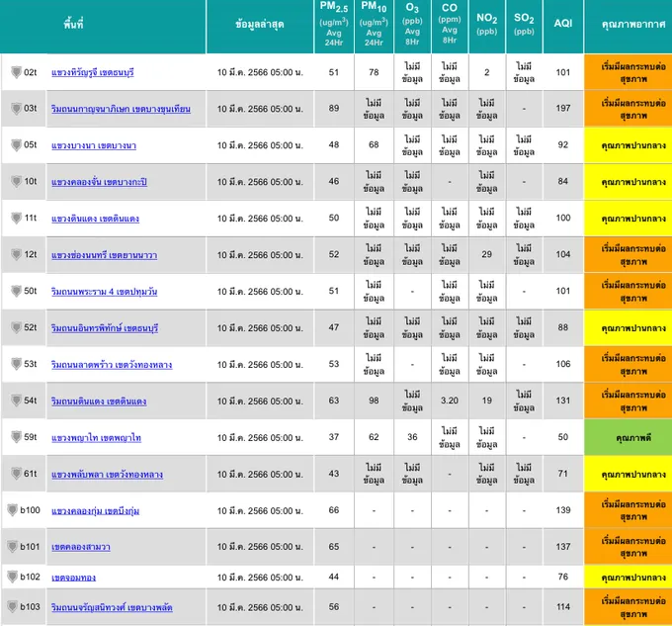The width and height of the screenshot is (672, 626).
Task: Open the แขวงหิรัญรูจี เขตธนบุรี link
Action: [93, 72]
